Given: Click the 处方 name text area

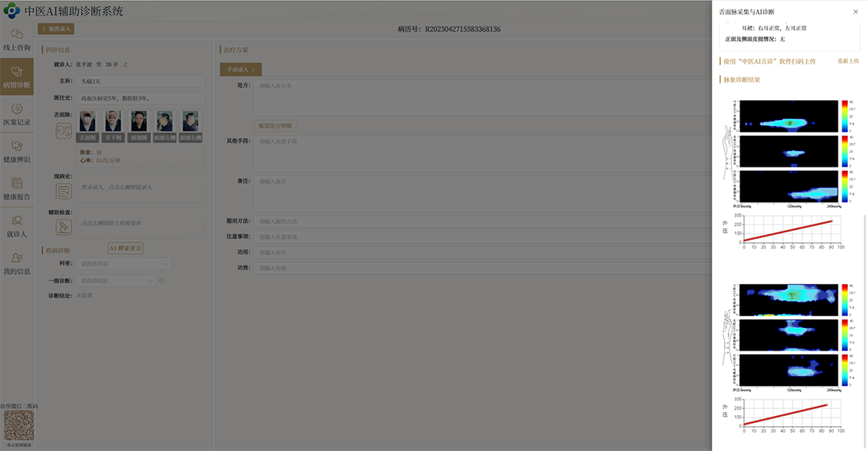Looking at the screenshot, I should click(483, 97).
